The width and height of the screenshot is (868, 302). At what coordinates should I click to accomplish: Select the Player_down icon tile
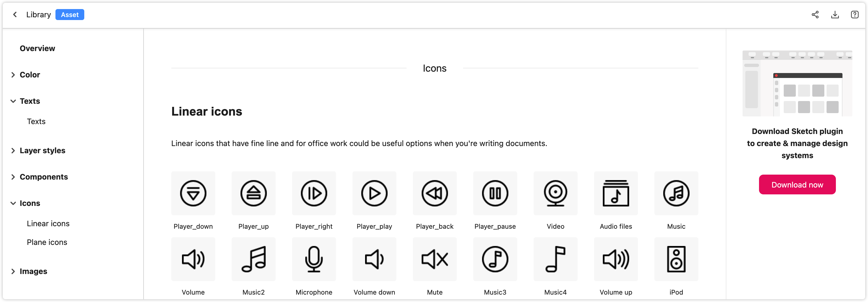pos(193,193)
